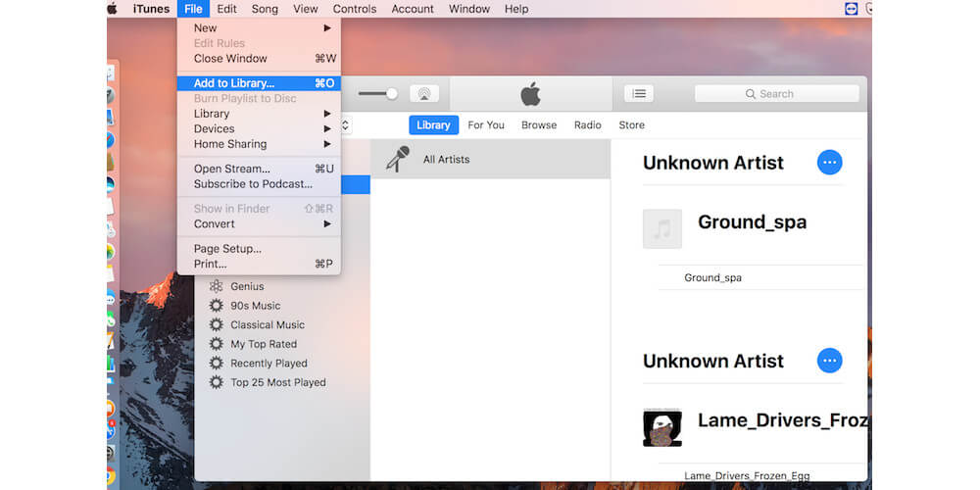Click the Ground_spa music note album artwork
This screenshot has height=490, width=980.
coord(662,228)
